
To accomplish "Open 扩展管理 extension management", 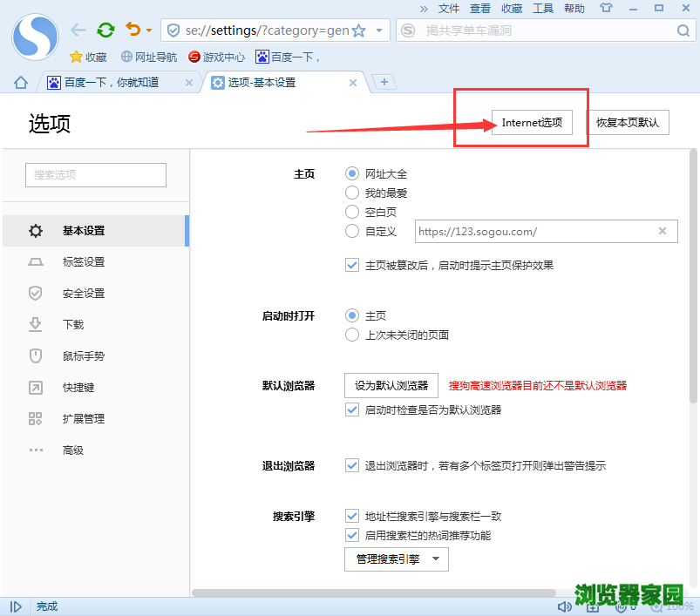I will click(x=83, y=418).
